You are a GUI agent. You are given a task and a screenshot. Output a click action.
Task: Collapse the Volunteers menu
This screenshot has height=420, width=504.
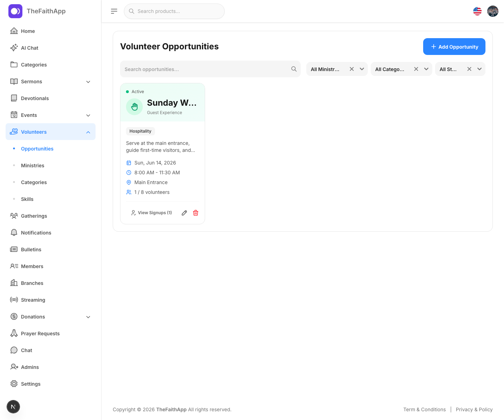tap(88, 132)
